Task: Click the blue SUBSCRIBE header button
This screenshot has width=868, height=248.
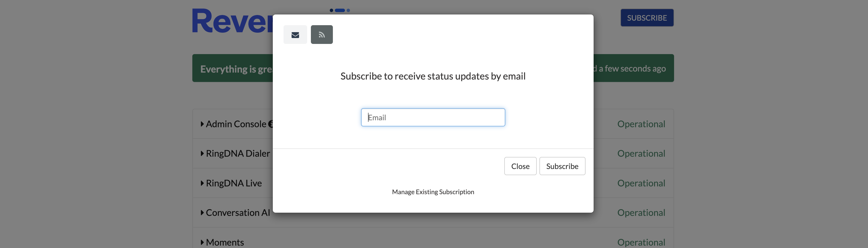Action: tap(647, 18)
